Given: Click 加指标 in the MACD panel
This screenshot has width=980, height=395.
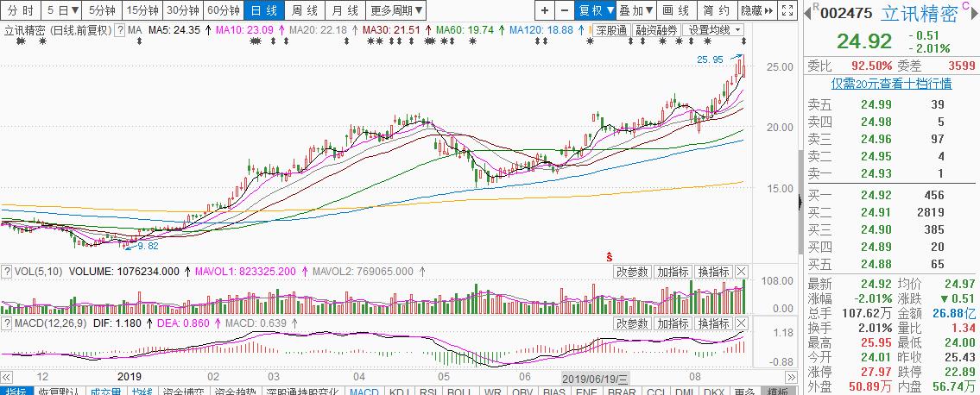Looking at the screenshot, I should (x=673, y=323).
